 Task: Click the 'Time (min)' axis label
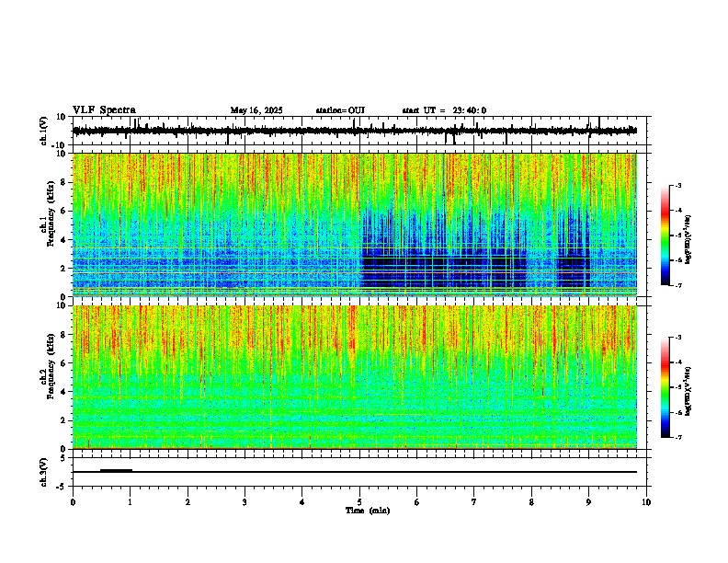(x=368, y=511)
